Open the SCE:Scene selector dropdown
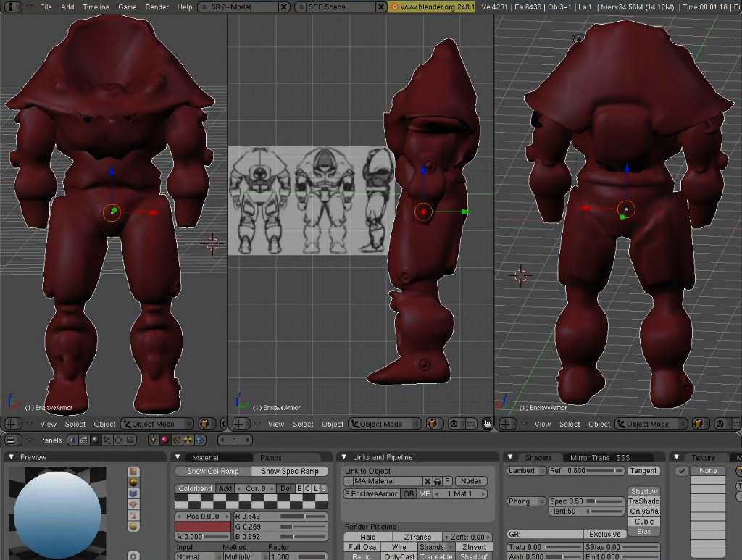Screen dimensions: 742x560 coord(301,7)
